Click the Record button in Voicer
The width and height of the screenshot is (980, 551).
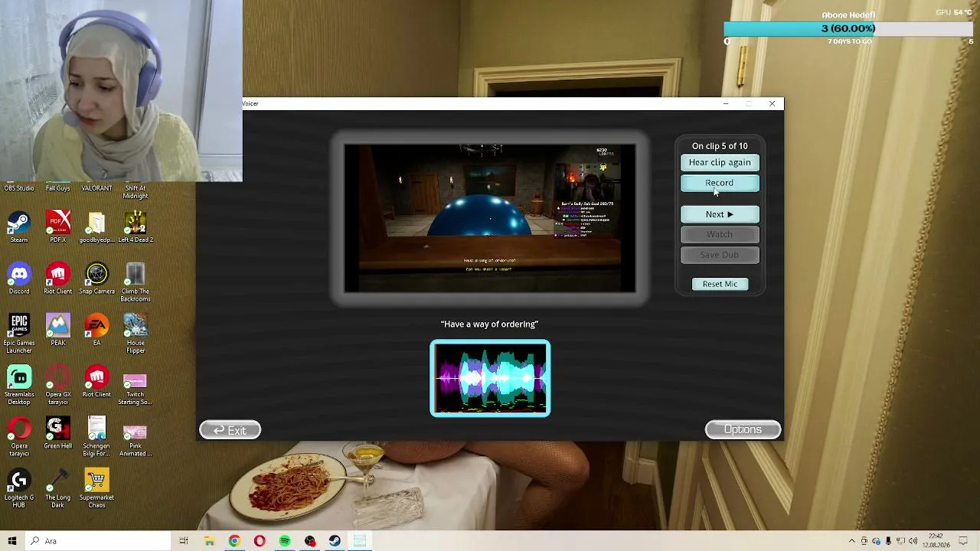720,183
